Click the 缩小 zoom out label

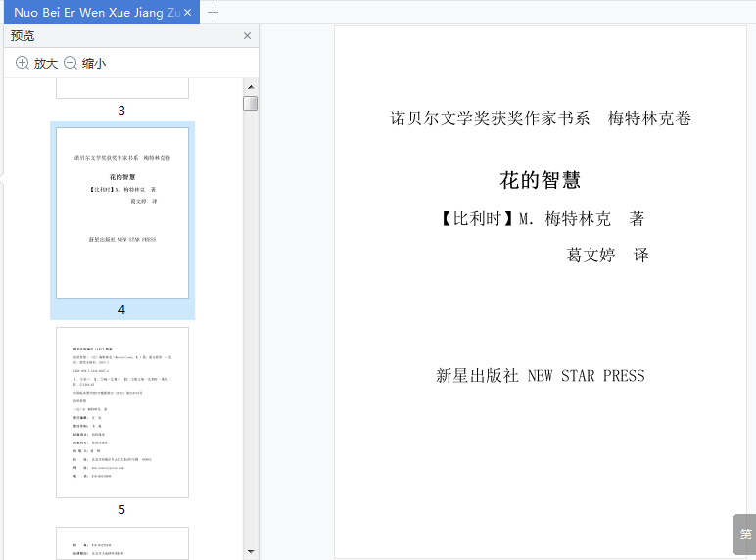(x=94, y=63)
